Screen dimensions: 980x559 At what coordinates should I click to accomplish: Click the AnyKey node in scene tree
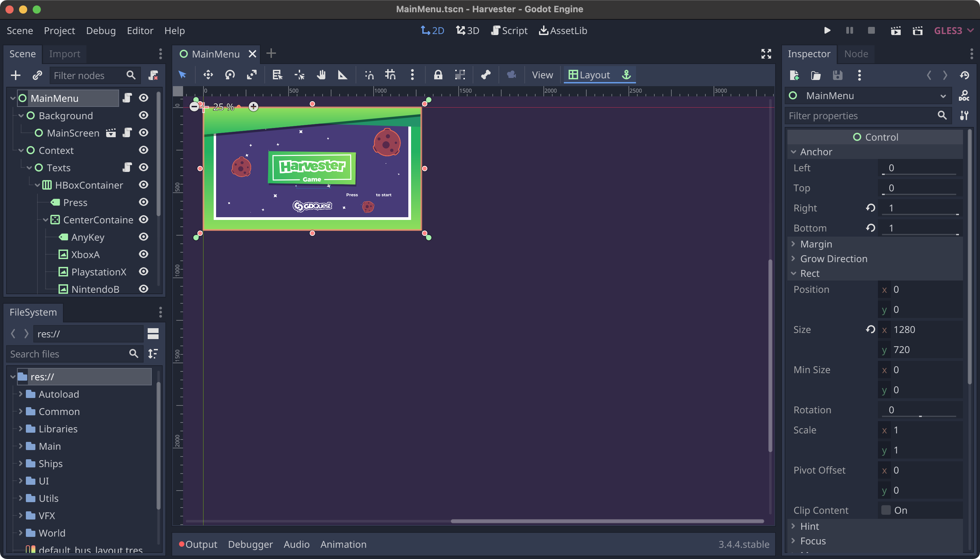click(x=88, y=237)
